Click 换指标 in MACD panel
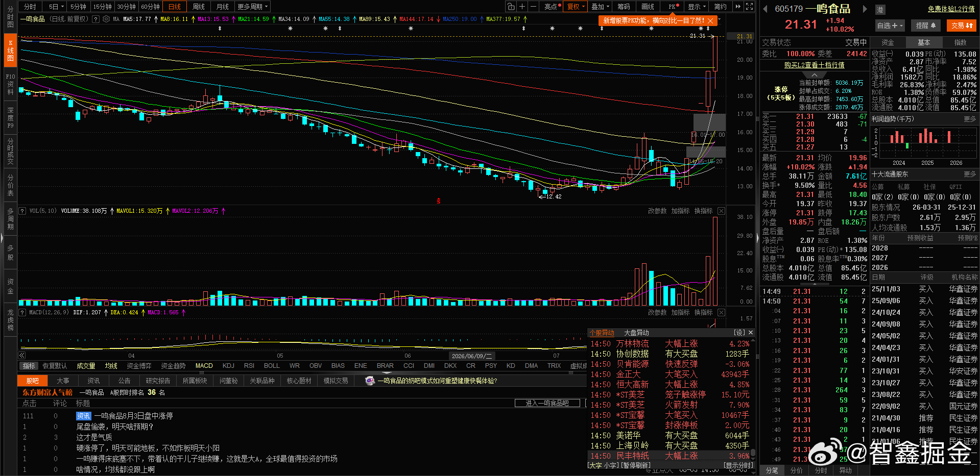 703,312
